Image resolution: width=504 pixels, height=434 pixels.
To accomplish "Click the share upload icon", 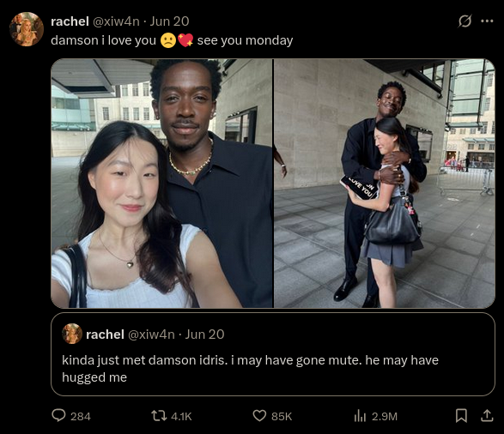I will tap(487, 416).
